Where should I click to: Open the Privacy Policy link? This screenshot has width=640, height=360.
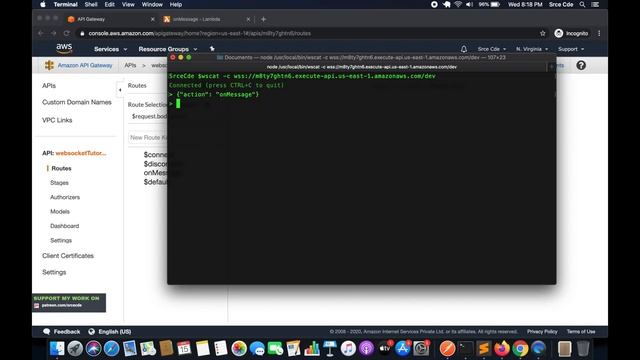(x=542, y=331)
